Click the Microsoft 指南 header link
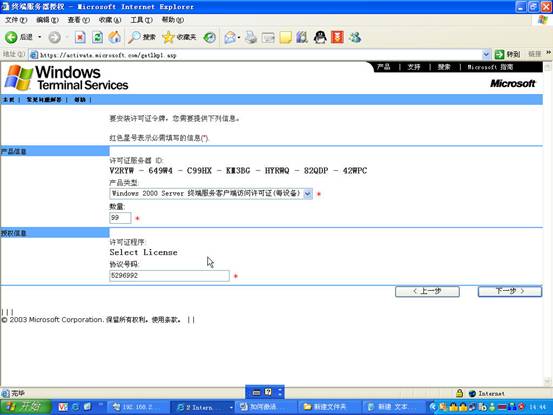Viewport: 553px width, 415px height. pos(490,67)
